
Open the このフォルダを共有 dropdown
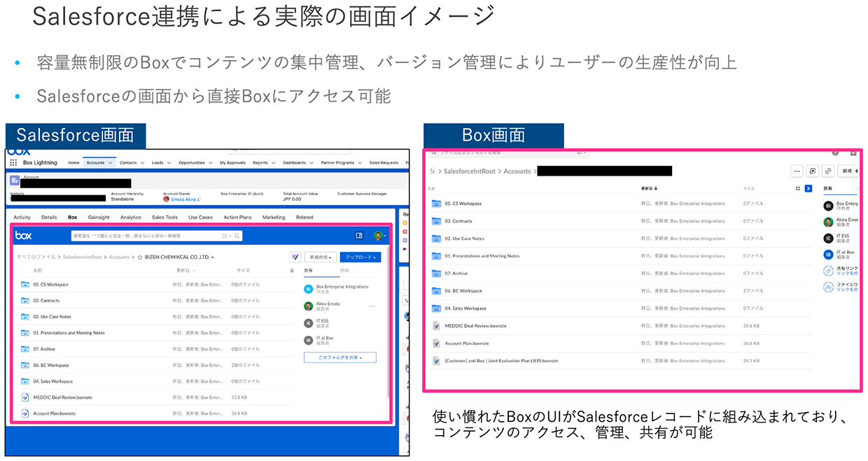(x=339, y=357)
